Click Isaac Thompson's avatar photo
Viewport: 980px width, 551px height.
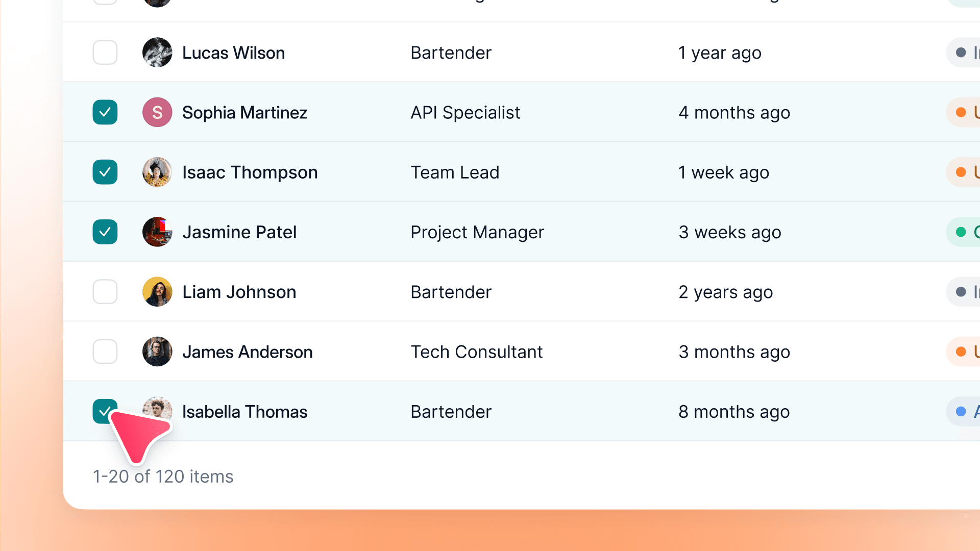pyautogui.click(x=157, y=172)
